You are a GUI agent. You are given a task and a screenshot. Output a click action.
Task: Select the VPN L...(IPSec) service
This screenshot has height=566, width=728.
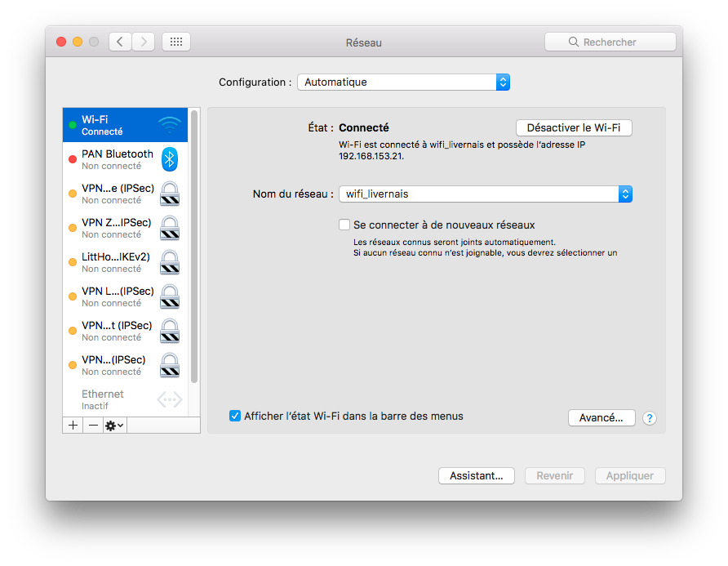pos(125,297)
